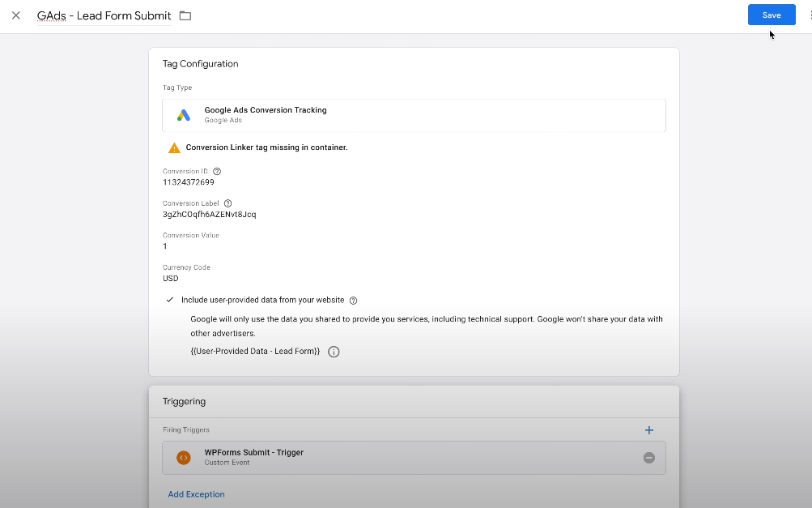Click Conversion Value 1
Image resolution: width=812 pixels, height=508 pixels.
[x=165, y=246]
